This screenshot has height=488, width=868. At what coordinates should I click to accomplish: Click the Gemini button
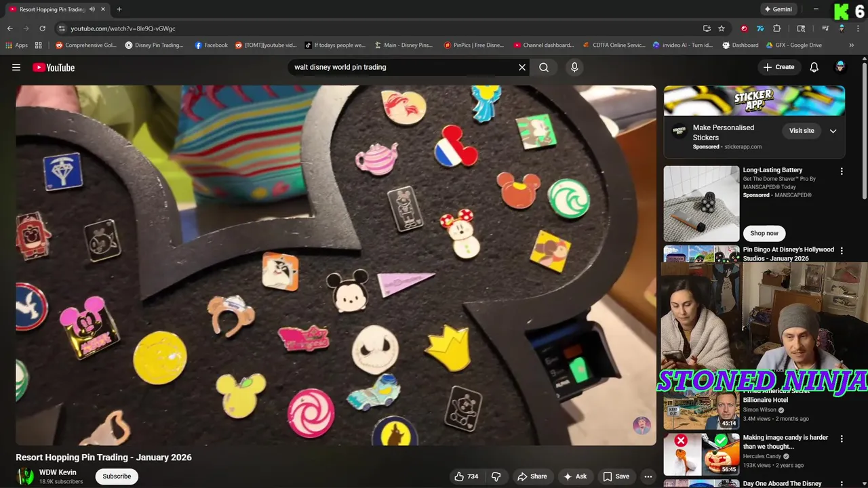(x=778, y=9)
